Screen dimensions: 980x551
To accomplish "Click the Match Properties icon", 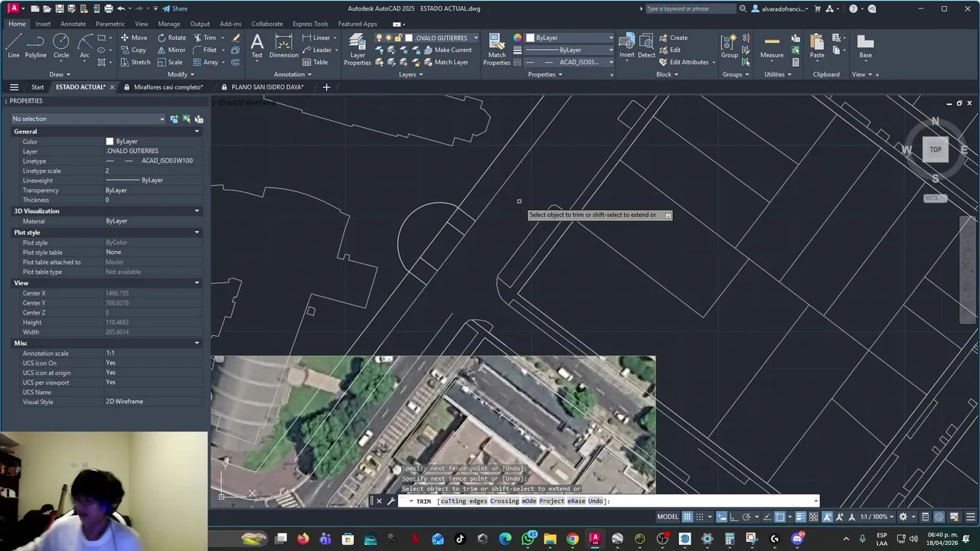I will (497, 49).
